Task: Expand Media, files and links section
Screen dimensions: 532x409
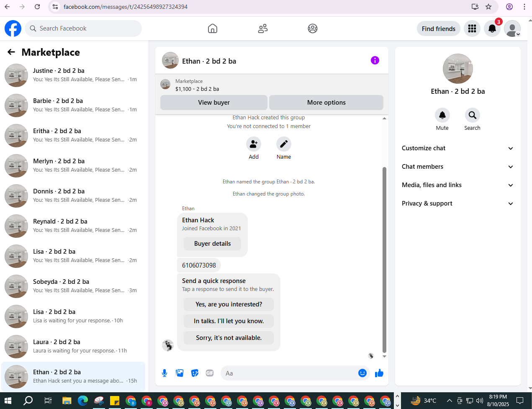Action: pos(458,185)
